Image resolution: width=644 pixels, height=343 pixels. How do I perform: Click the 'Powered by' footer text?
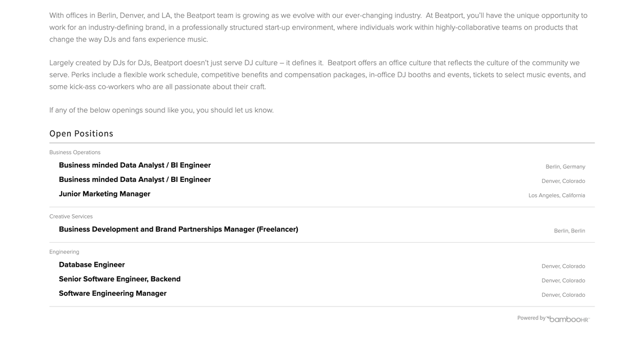531,318
